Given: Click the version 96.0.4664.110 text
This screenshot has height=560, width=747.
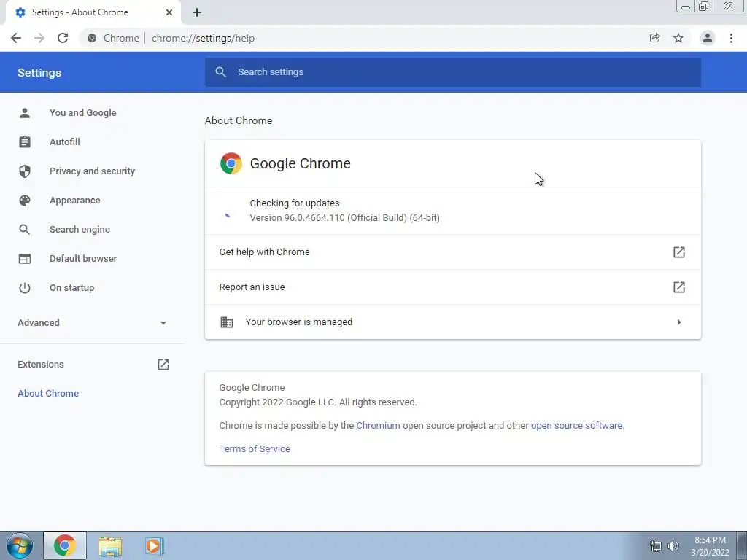Looking at the screenshot, I should click(x=344, y=217).
